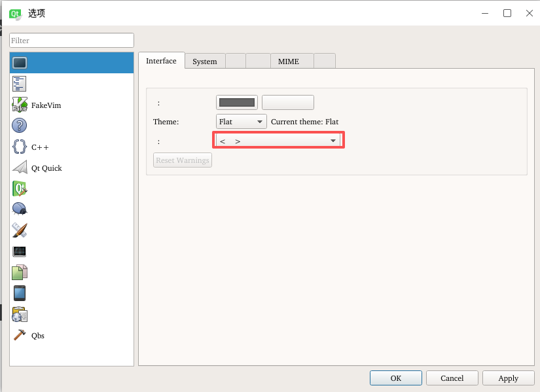Switch to the System tab
This screenshot has width=540, height=392.
[205, 62]
